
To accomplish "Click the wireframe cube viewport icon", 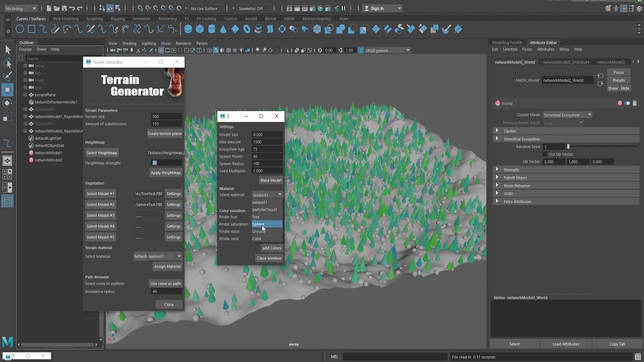I will point(210,50).
